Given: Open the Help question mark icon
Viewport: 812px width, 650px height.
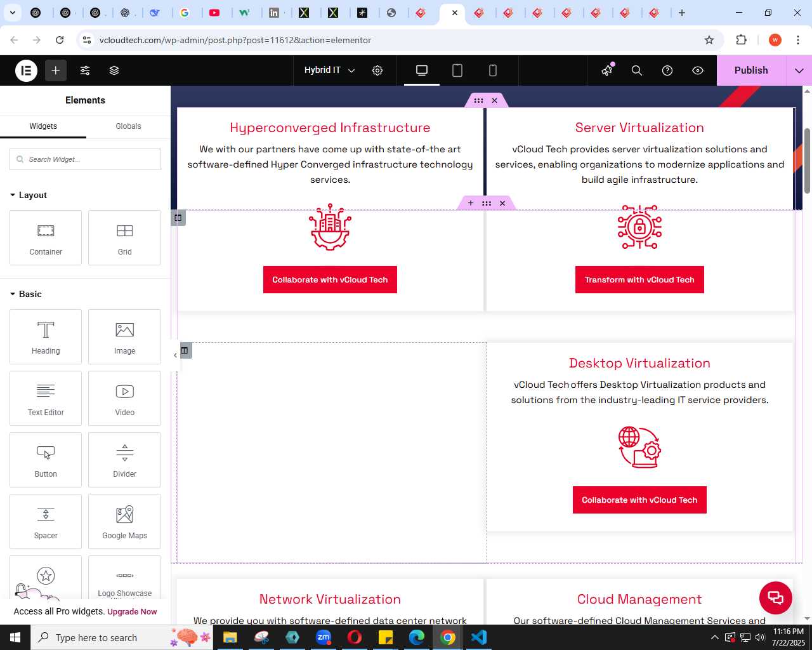Looking at the screenshot, I should coord(667,70).
